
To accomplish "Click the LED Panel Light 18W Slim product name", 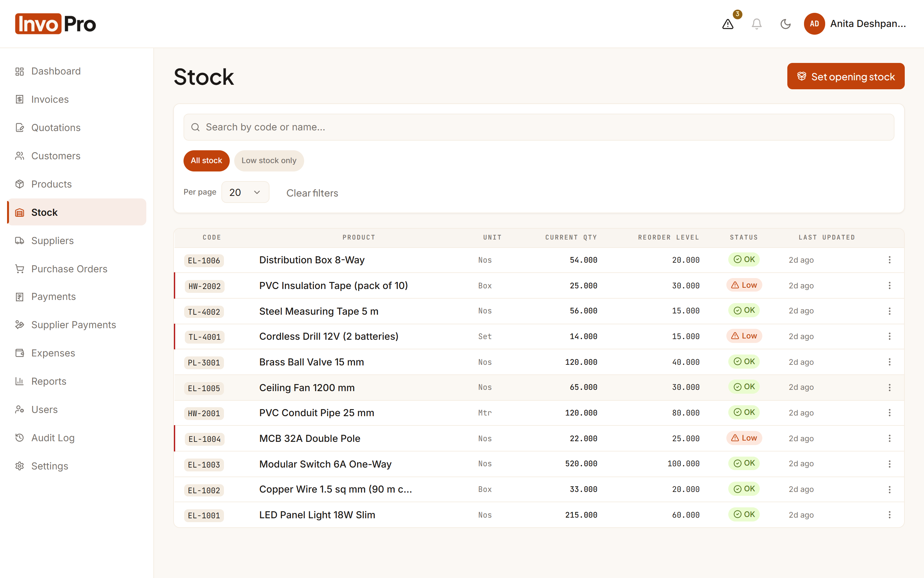I will click(317, 515).
